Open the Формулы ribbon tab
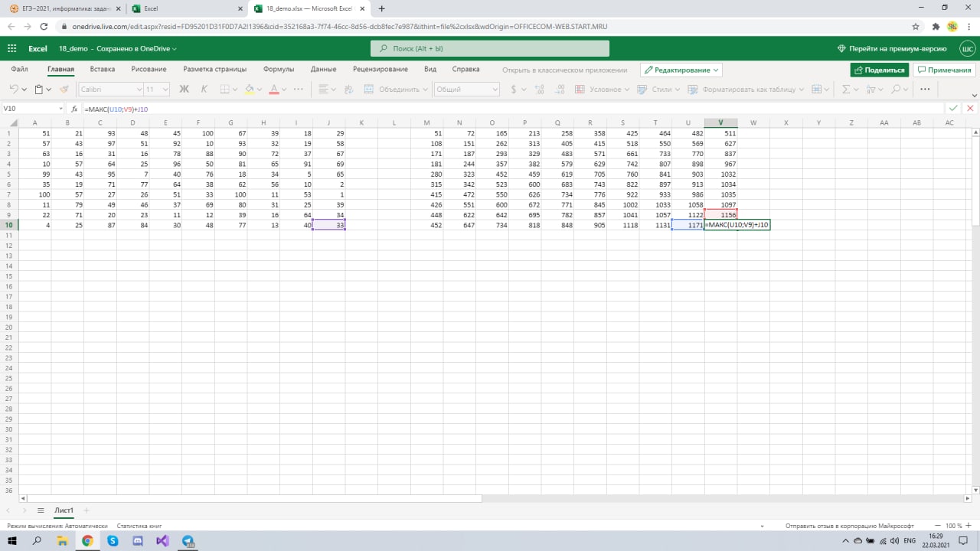 point(278,70)
